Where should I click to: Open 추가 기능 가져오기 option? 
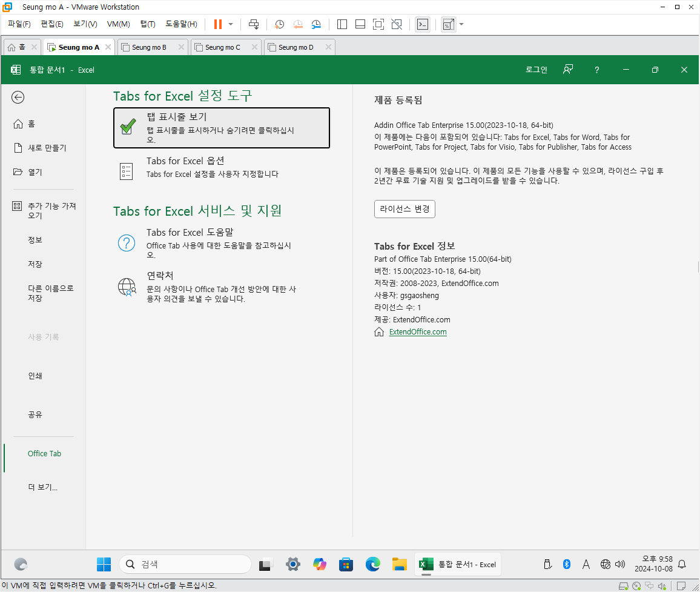tap(44, 210)
